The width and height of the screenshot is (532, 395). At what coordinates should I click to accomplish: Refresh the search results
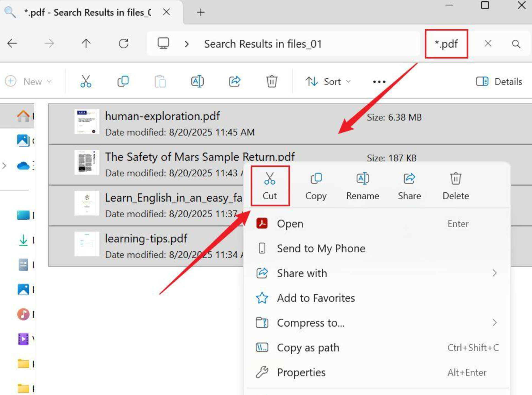[x=124, y=43]
